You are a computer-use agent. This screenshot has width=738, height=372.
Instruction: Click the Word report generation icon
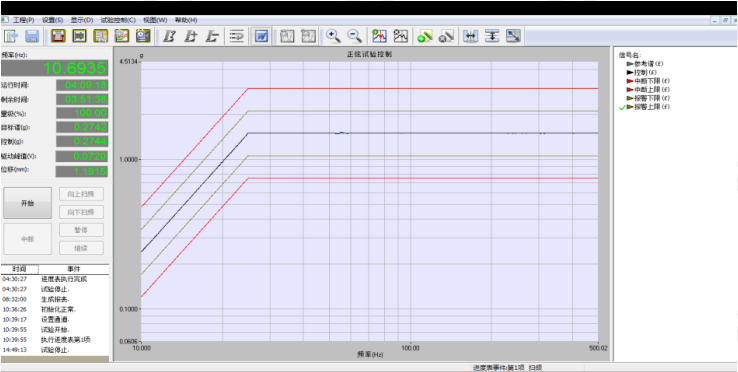pyautogui.click(x=261, y=36)
